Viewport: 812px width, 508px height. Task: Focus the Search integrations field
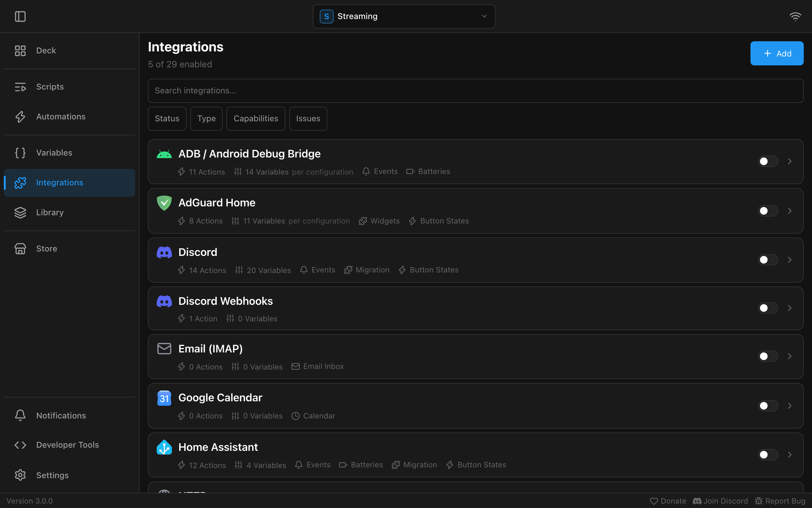coord(475,91)
